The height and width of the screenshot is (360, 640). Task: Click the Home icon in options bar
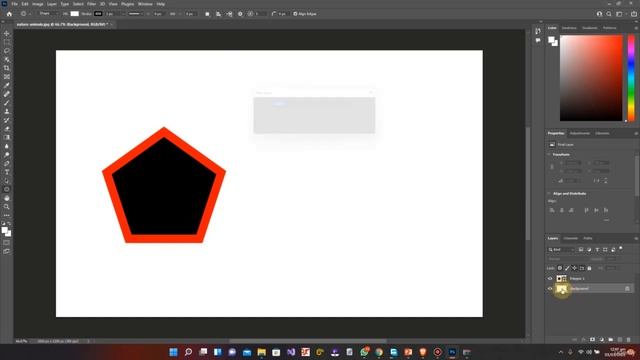[9, 14]
